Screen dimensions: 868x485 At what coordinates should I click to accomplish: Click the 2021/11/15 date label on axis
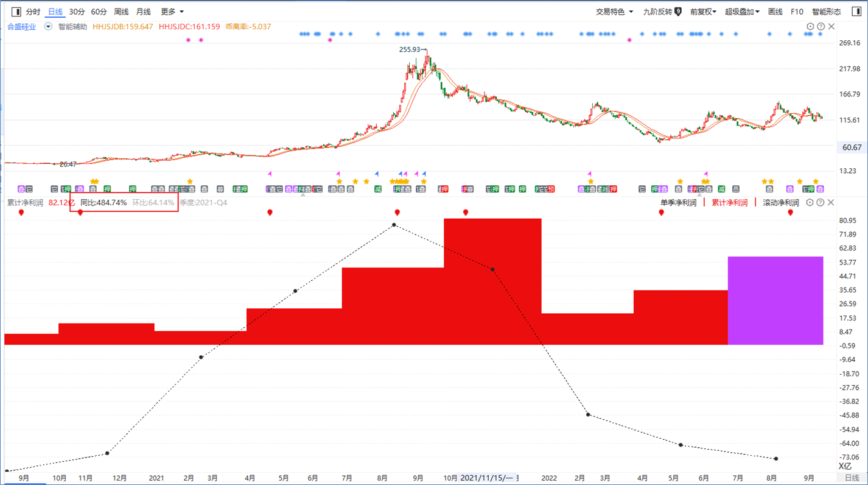click(x=486, y=478)
